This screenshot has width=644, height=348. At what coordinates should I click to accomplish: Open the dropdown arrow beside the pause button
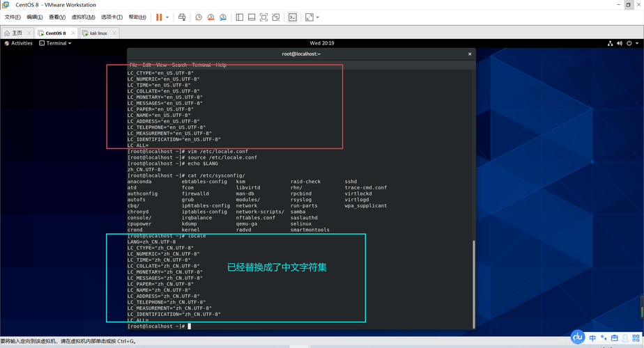click(x=167, y=17)
